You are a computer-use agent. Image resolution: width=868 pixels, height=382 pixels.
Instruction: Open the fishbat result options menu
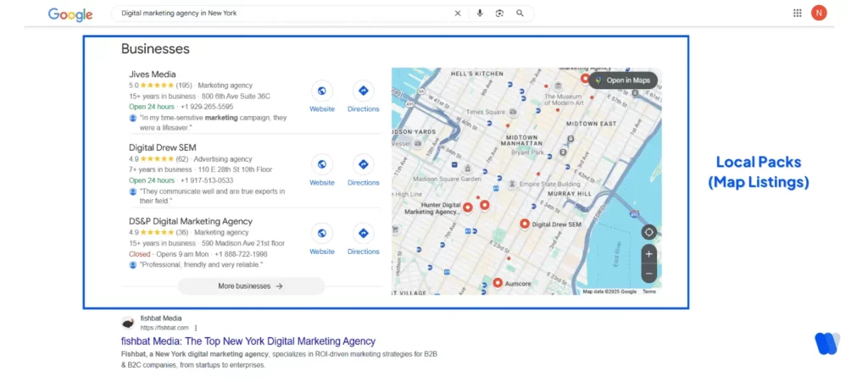pos(196,328)
